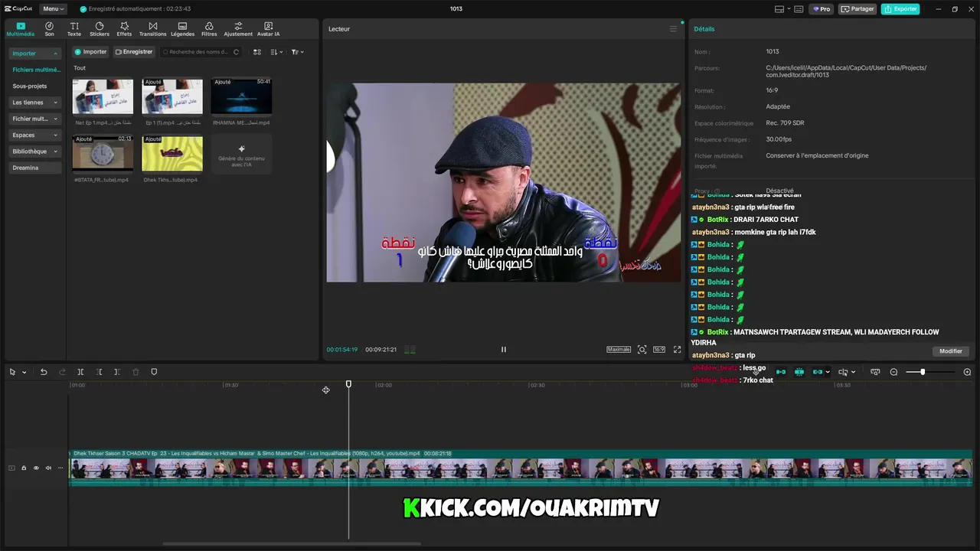Switch to the Effets tab
The height and width of the screenshot is (551, 980).
pyautogui.click(x=124, y=29)
